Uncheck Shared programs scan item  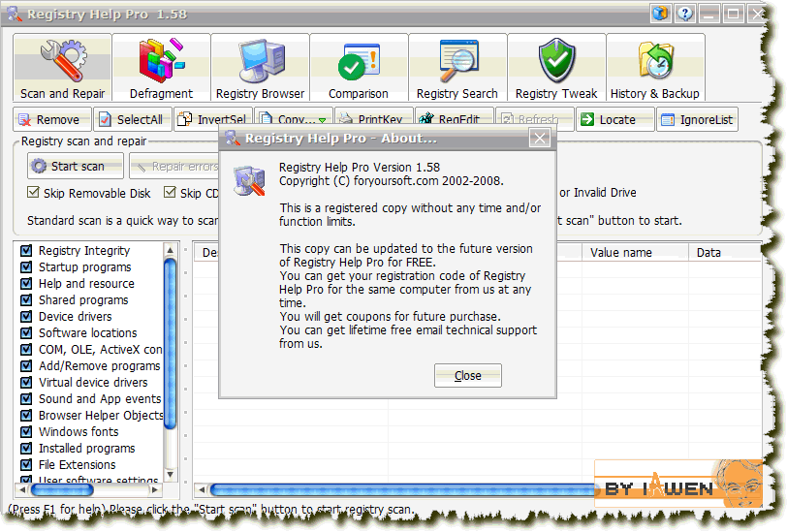pyautogui.click(x=26, y=300)
